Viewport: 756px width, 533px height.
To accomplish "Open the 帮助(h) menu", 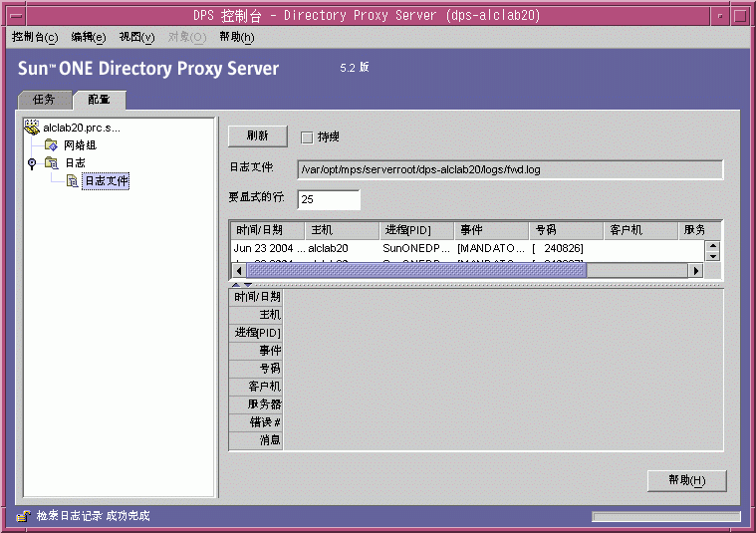I will point(237,37).
